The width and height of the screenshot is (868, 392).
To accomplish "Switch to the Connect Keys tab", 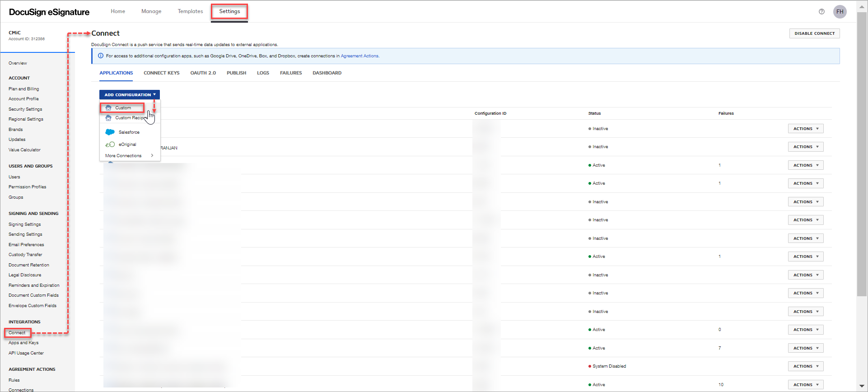I will pos(162,73).
